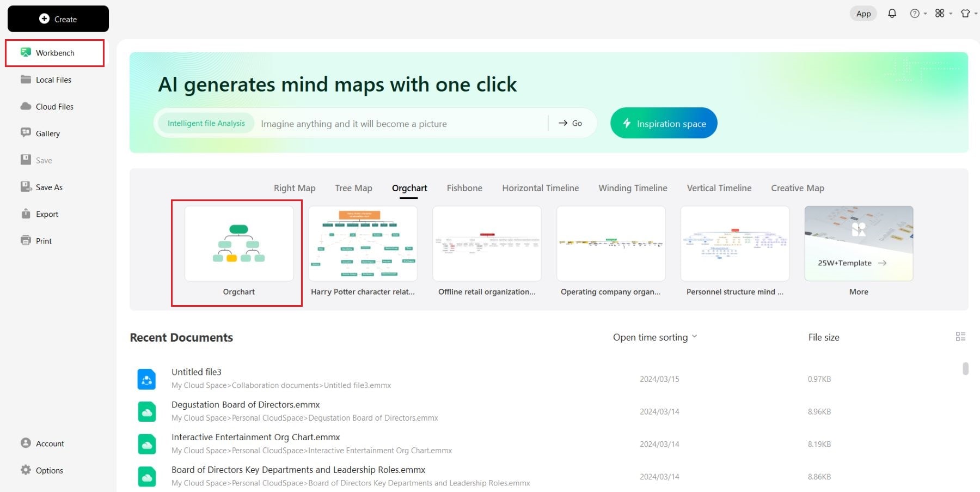Click Intelligent file Analysis button
Image resolution: width=980 pixels, height=492 pixels.
(206, 124)
